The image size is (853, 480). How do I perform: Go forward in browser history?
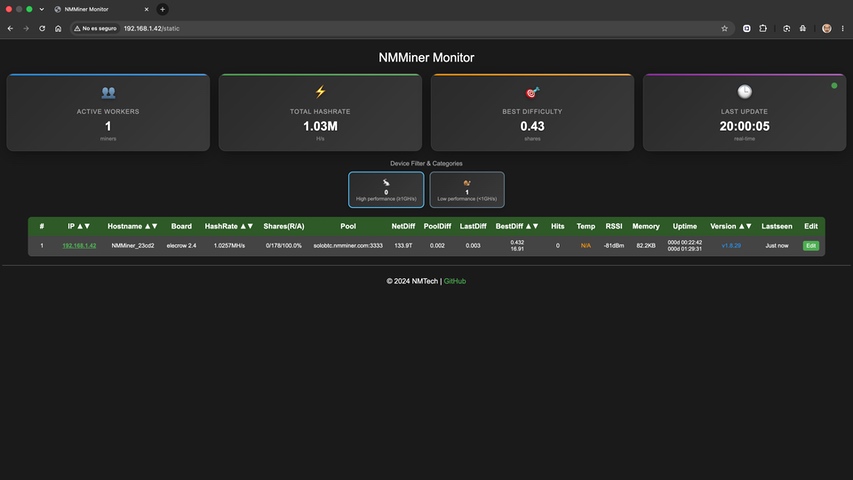tap(26, 28)
